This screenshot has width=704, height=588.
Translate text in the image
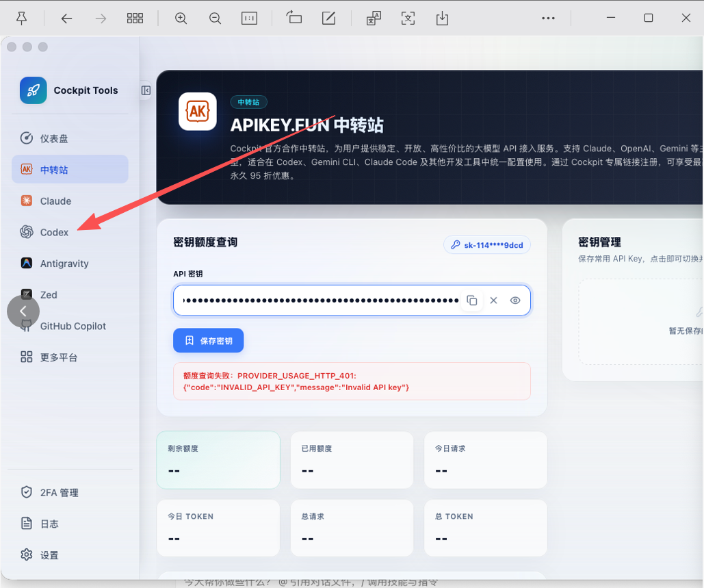click(374, 18)
